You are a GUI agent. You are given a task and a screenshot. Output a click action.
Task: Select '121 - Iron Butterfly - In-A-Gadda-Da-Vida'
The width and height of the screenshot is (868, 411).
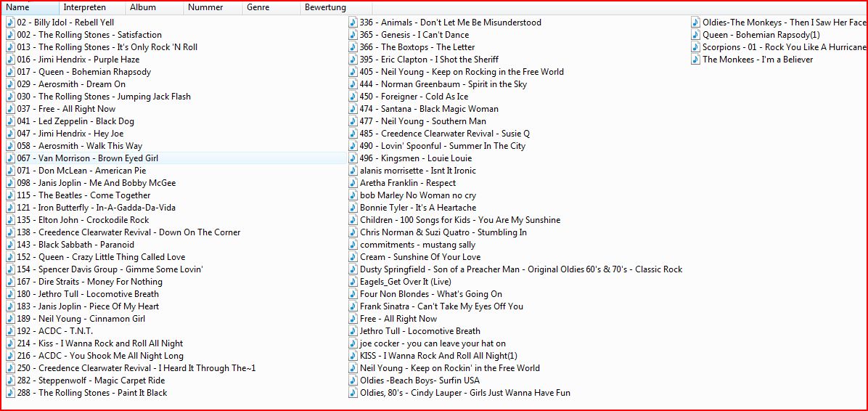[97, 208]
